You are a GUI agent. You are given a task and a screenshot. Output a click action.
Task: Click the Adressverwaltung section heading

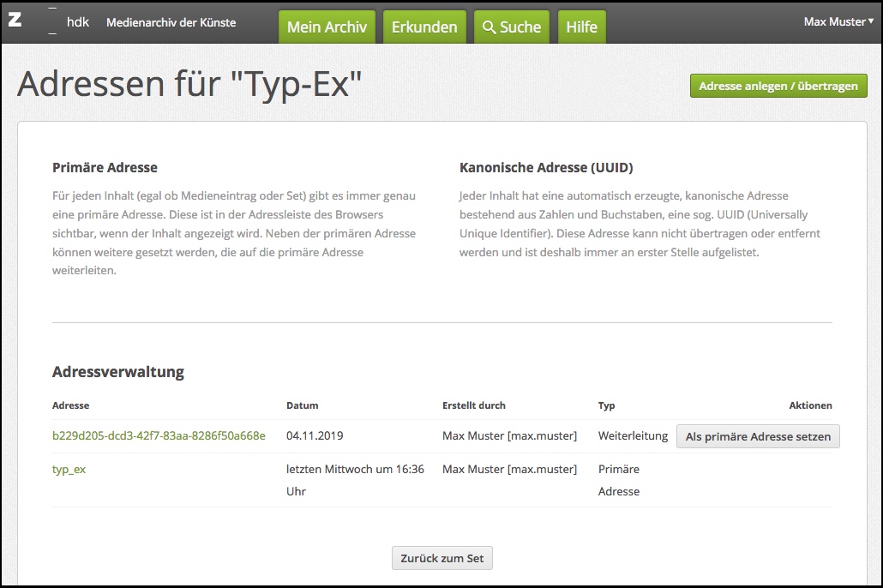pyautogui.click(x=118, y=372)
